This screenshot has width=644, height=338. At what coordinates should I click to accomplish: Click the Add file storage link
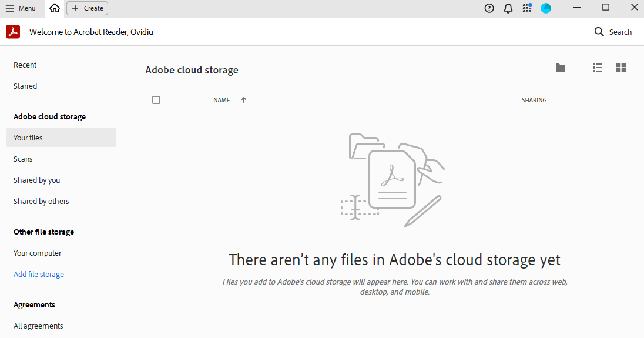(39, 275)
